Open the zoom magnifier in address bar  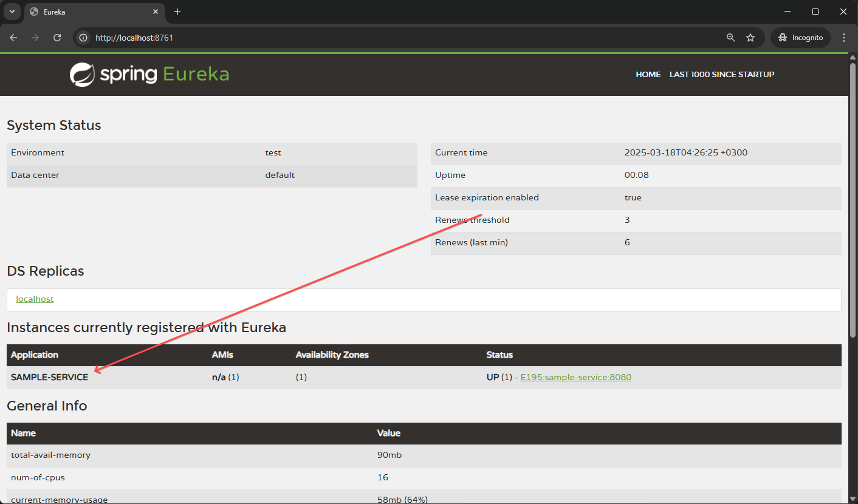(731, 38)
